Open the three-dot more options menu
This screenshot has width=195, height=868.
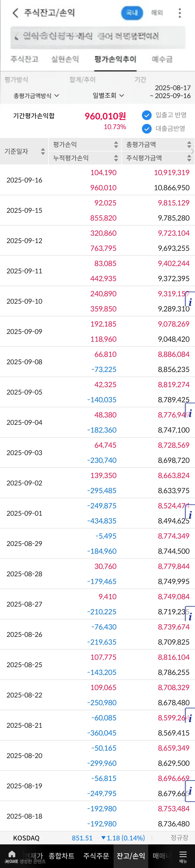179,13
